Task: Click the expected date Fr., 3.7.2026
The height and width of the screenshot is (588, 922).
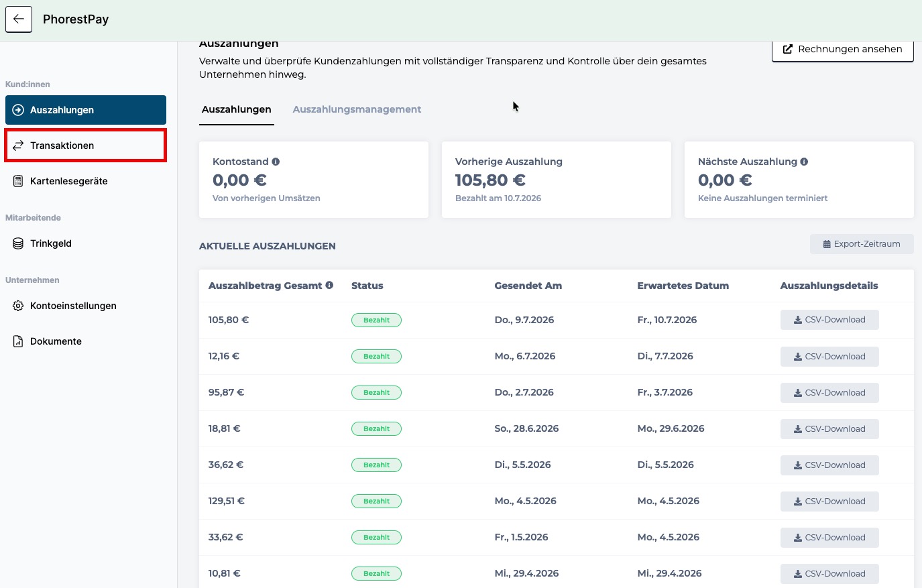Action: (665, 392)
